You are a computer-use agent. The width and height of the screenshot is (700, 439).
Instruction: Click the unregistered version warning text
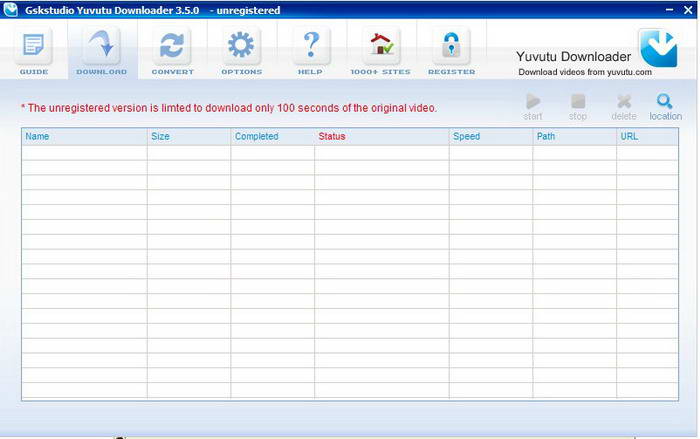coord(229,108)
